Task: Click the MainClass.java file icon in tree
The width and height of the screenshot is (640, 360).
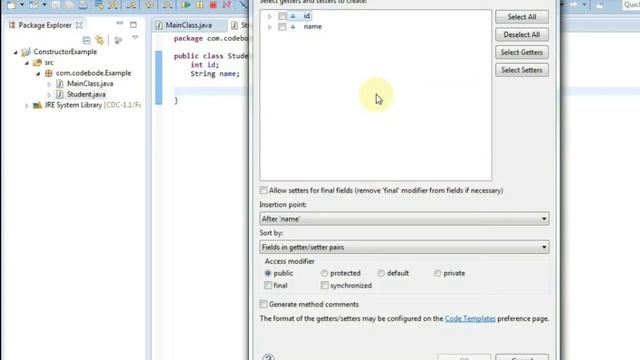Action: click(60, 84)
